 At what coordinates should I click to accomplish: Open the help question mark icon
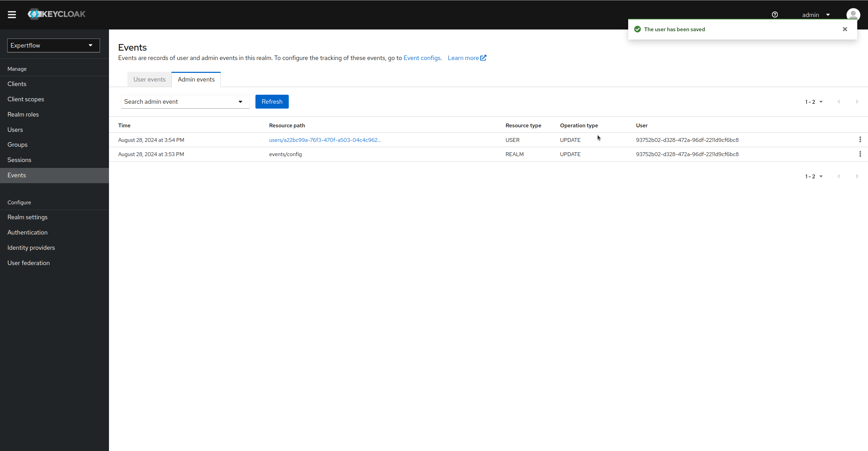[775, 15]
